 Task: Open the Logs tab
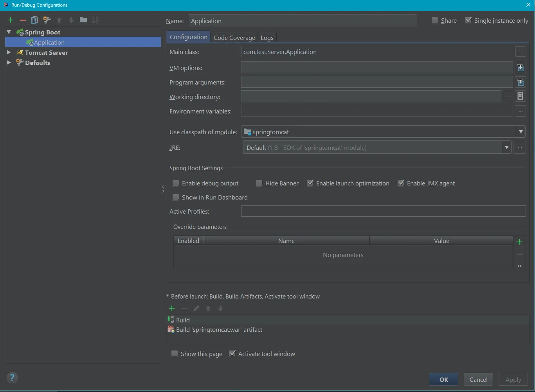(267, 38)
